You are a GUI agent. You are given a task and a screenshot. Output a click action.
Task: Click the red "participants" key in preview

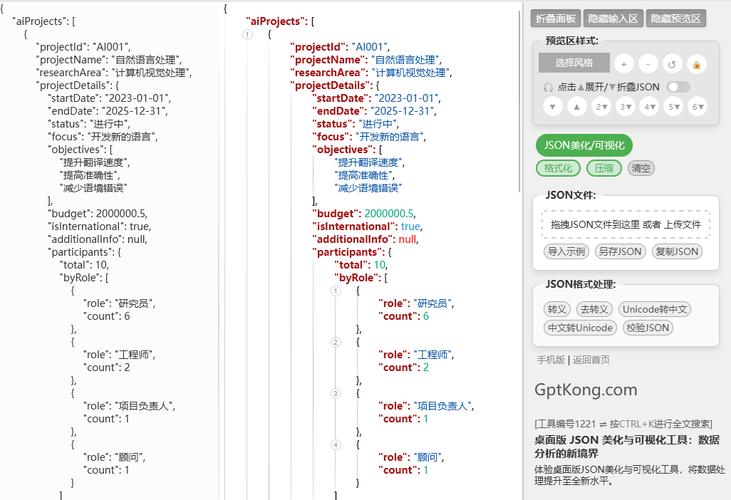[347, 252]
